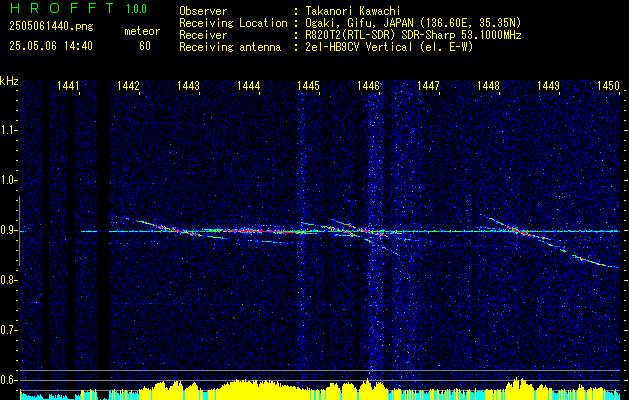This screenshot has height=400, width=629.
Task: Click the 0.8 kHz axis value
Action: tap(7, 280)
